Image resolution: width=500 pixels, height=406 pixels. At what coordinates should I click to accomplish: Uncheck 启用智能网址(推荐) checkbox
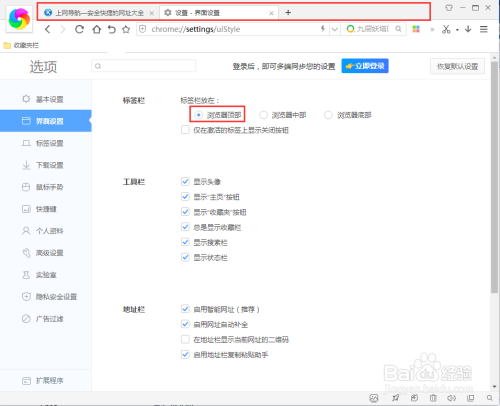point(185,309)
